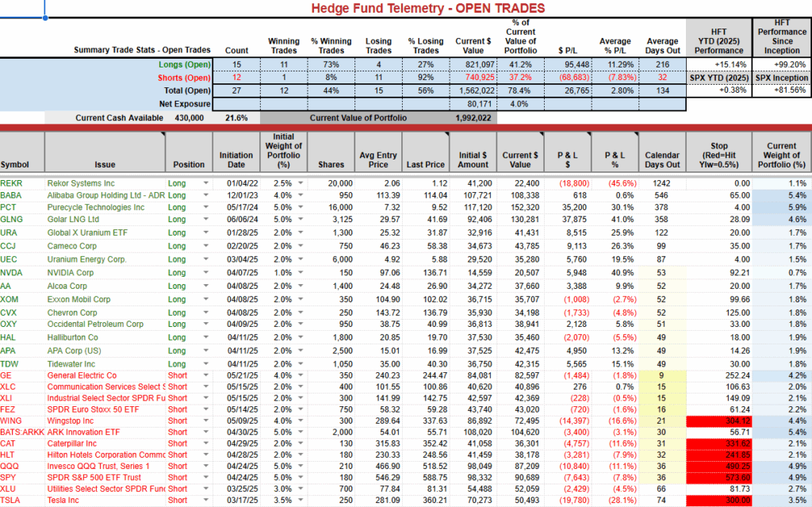Click the 'BATS:ARKK' symbol cell
This screenshot has height=507, width=812.
[x=22, y=432]
